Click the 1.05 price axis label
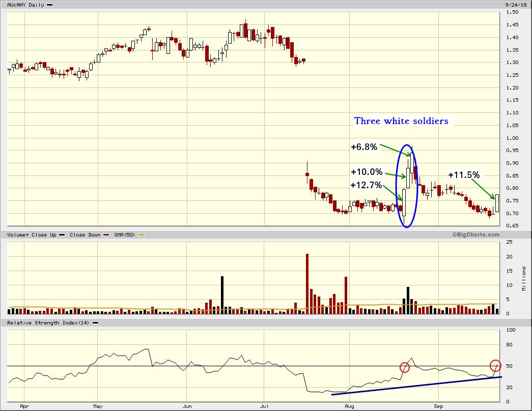Viewport: 532px width, 411px height. (x=512, y=125)
